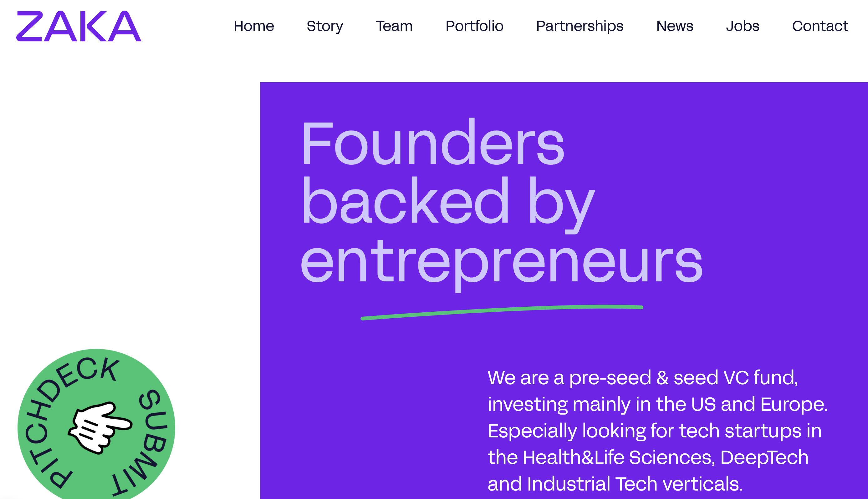Open the Partnerships nav link

tap(580, 26)
